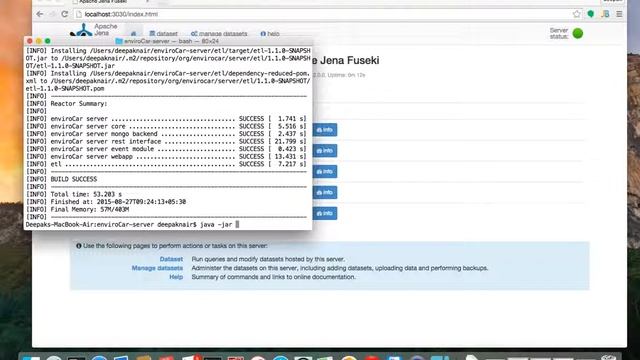Click 'Run queries and modify datasets' description text
The height and width of the screenshot is (360, 640).
[268, 259]
